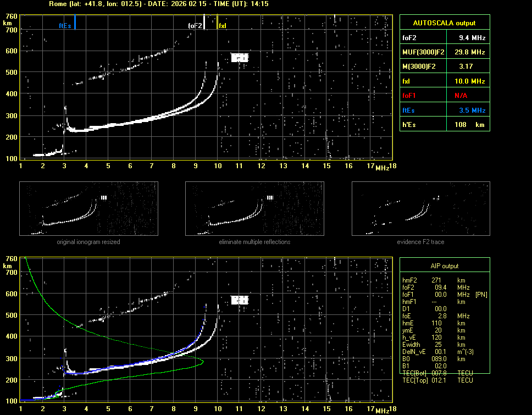
Task: Click the blue ftEs 3.5 MHz row
Action: point(444,110)
